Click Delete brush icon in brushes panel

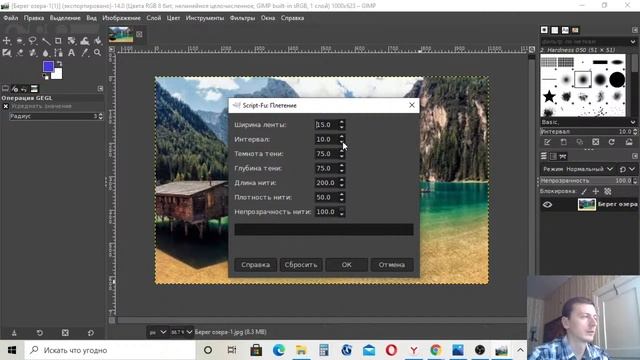596,142
